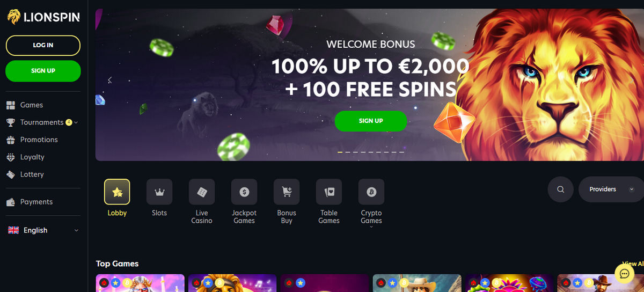Expand the English language selector
Viewport: 644px width, 292px height.
coord(43,230)
